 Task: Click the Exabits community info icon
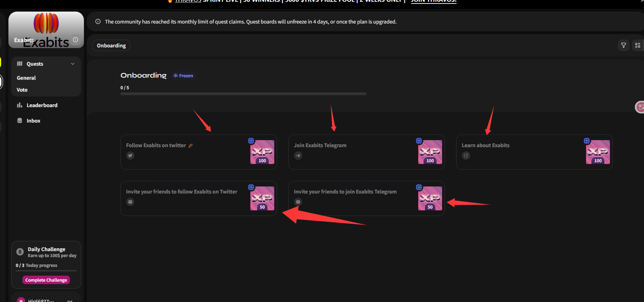(75, 40)
